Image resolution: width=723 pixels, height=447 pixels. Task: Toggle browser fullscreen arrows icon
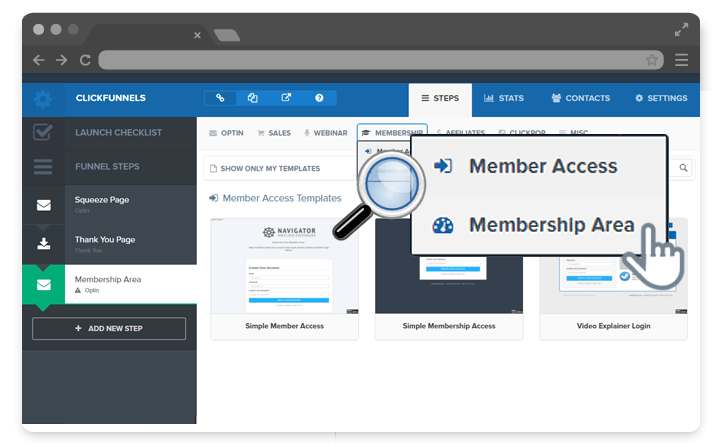click(x=681, y=30)
